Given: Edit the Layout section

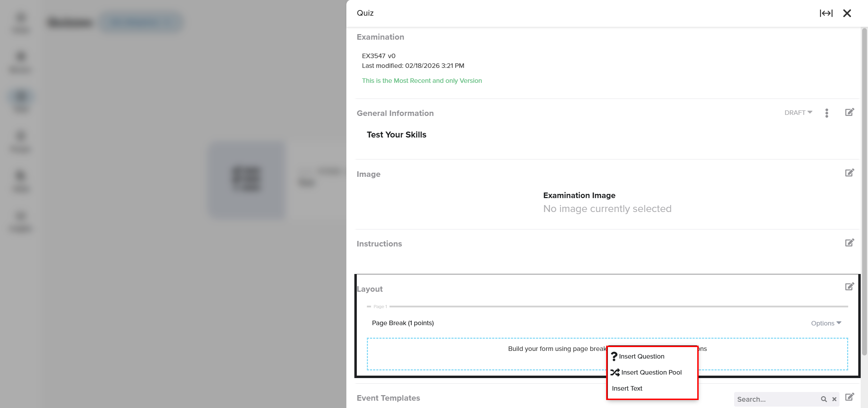Looking at the screenshot, I should coord(849,287).
